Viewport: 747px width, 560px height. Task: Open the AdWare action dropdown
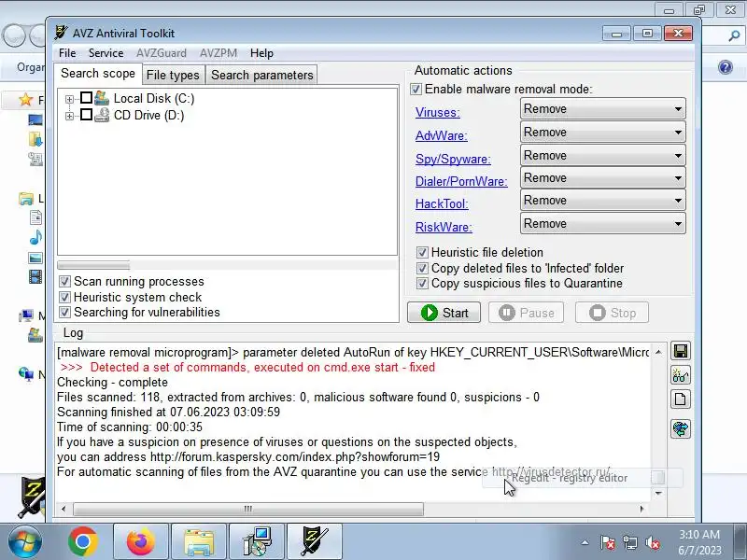(x=602, y=132)
